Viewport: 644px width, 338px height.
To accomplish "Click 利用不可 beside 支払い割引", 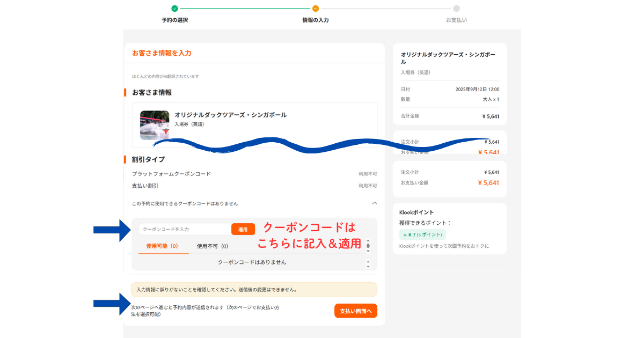I will (368, 186).
